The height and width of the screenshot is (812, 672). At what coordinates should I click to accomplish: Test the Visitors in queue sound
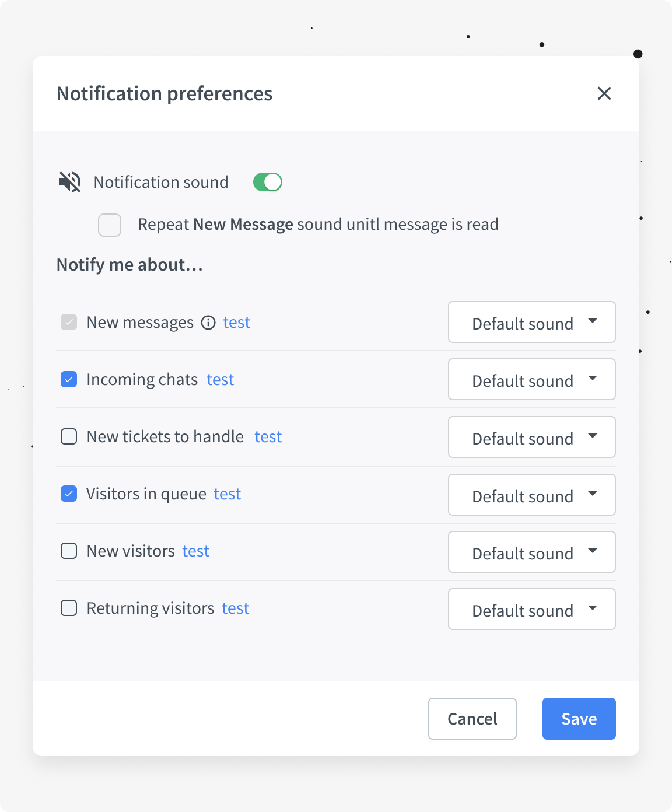coord(227,494)
